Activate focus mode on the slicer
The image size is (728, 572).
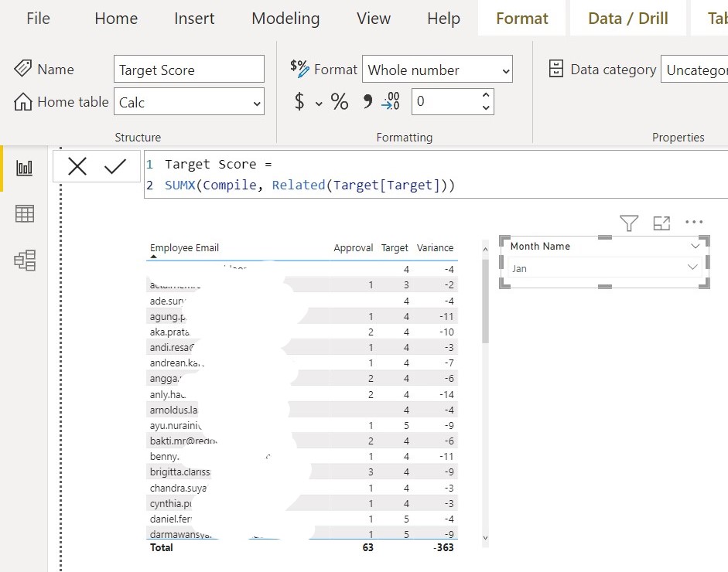(661, 223)
